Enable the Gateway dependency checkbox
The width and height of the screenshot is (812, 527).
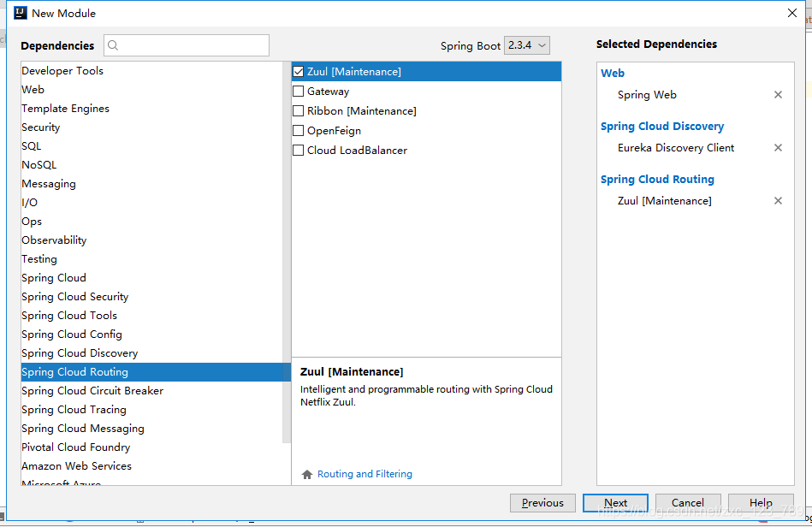(x=299, y=91)
